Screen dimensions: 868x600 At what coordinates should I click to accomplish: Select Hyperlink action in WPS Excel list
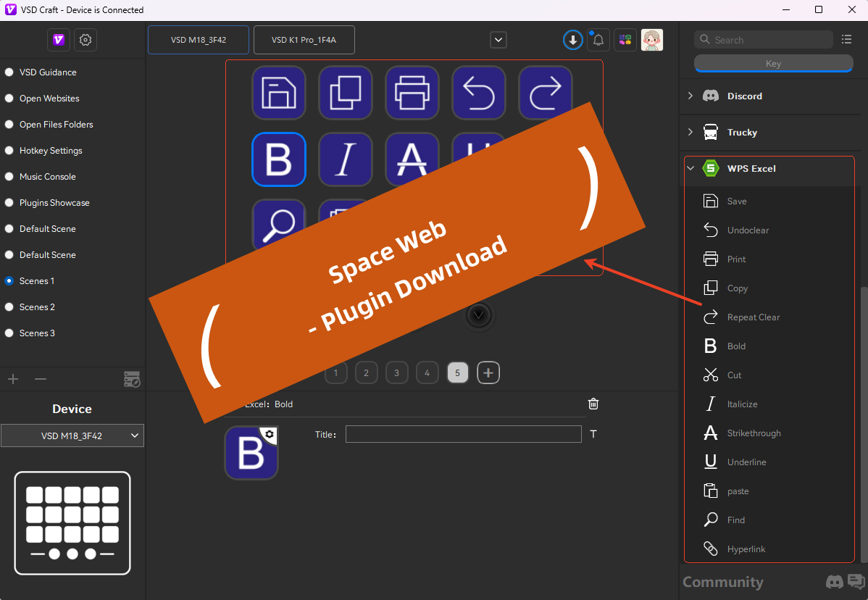point(746,549)
